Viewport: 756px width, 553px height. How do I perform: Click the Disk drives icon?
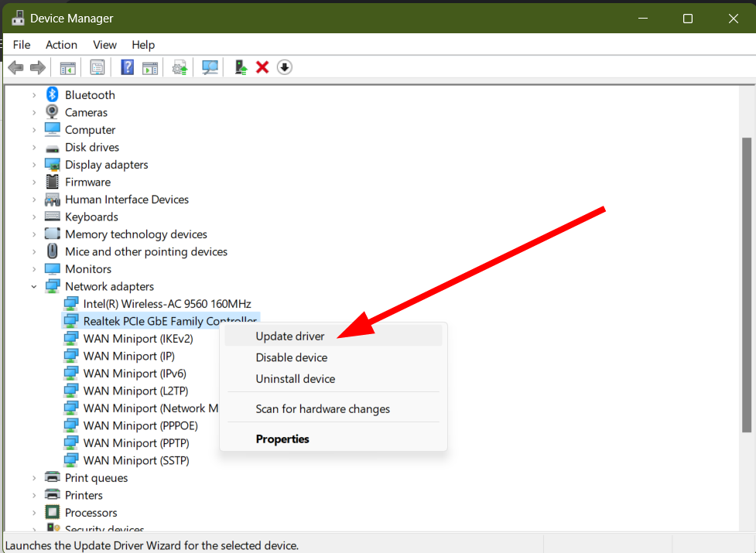pos(52,148)
